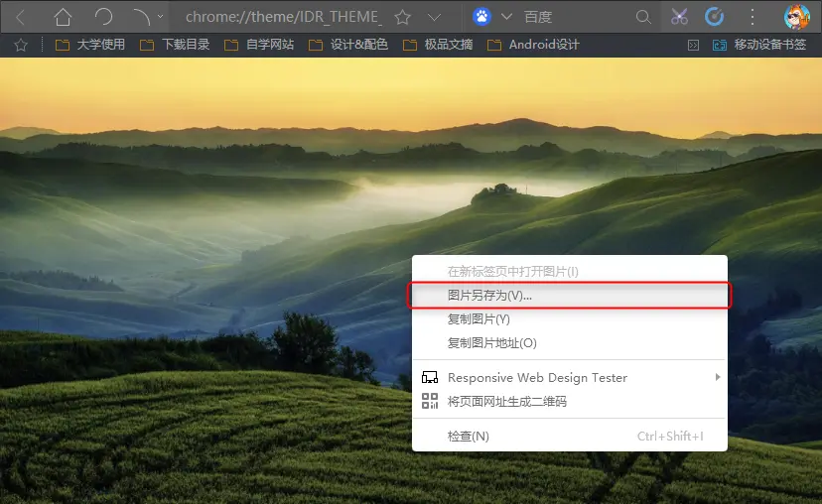
Task: Open the three-dot browser menu
Action: (x=753, y=17)
